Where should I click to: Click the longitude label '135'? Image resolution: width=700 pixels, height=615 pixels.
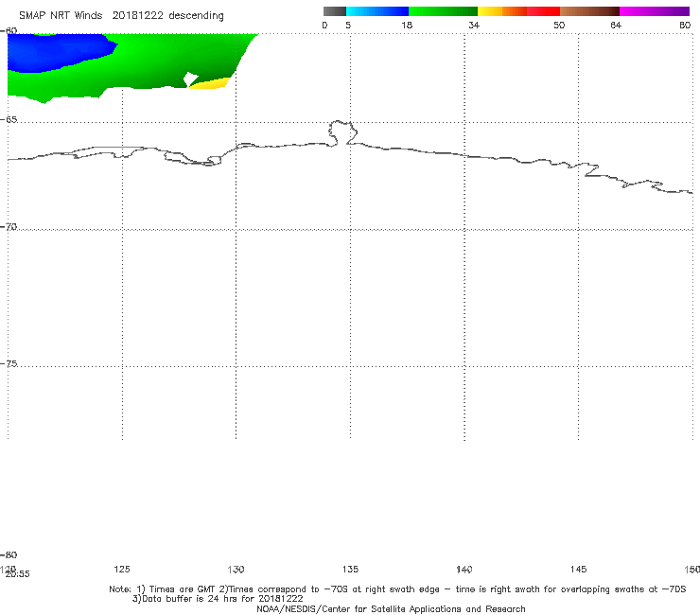[x=350, y=569]
